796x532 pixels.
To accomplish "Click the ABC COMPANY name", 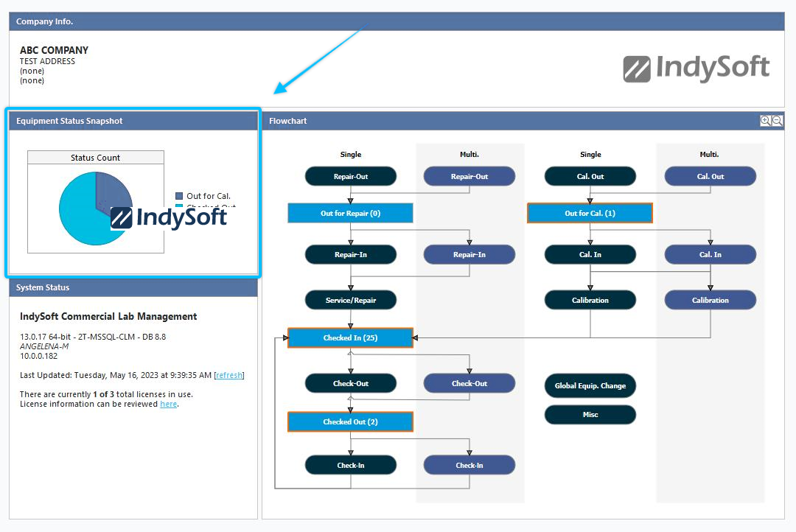I will tap(55, 50).
